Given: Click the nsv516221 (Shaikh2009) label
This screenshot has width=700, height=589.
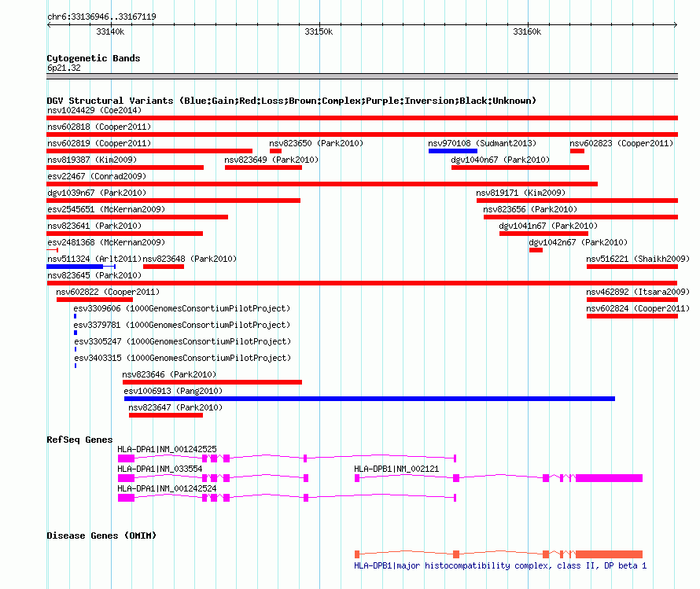Looking at the screenshot, I should coord(638,259).
